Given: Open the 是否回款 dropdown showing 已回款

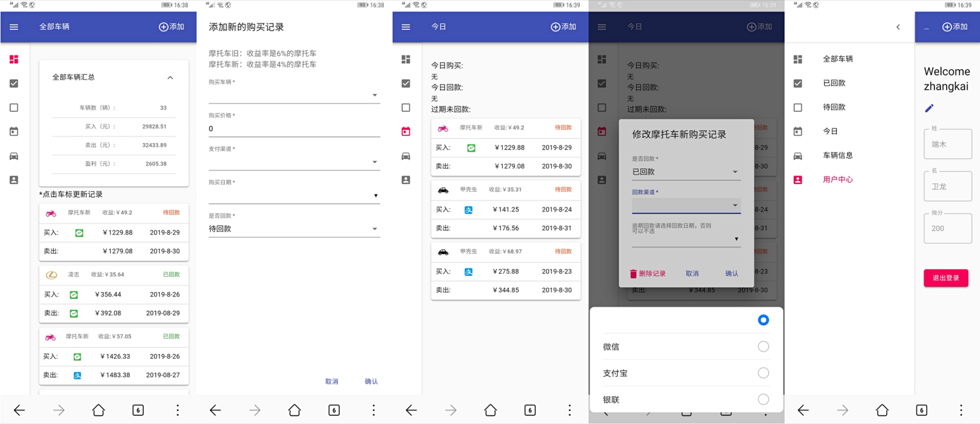Looking at the screenshot, I should coord(686,172).
